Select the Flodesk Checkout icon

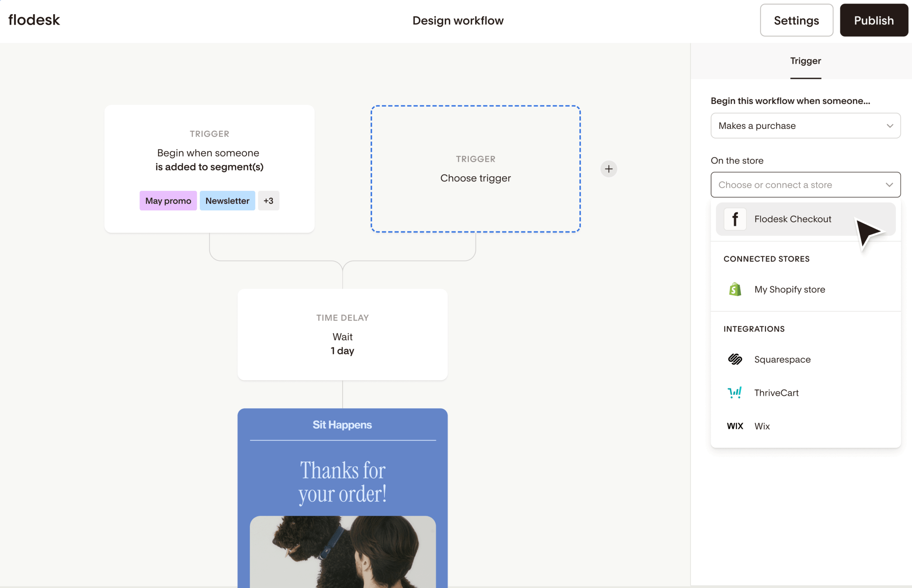735,219
